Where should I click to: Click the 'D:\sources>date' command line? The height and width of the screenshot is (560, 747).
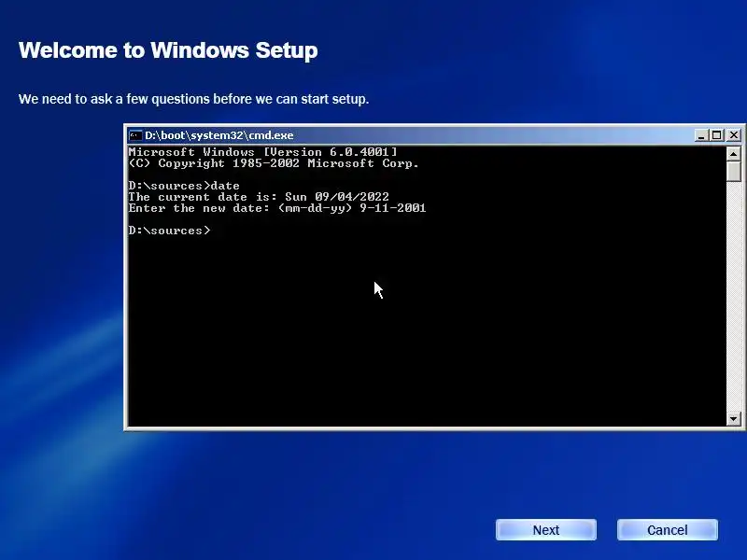(184, 186)
